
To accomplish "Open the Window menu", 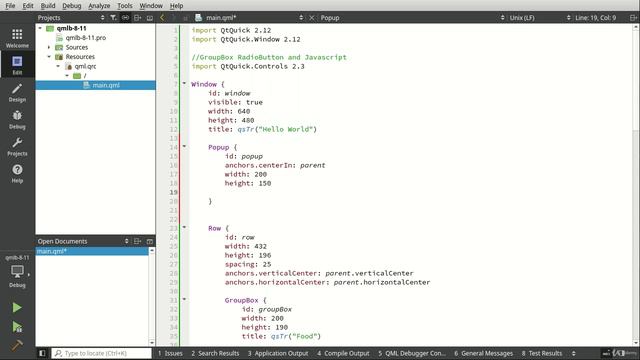I will 151,6.
